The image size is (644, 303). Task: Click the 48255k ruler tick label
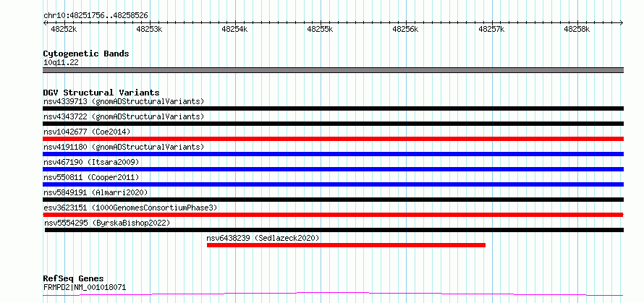point(320,29)
